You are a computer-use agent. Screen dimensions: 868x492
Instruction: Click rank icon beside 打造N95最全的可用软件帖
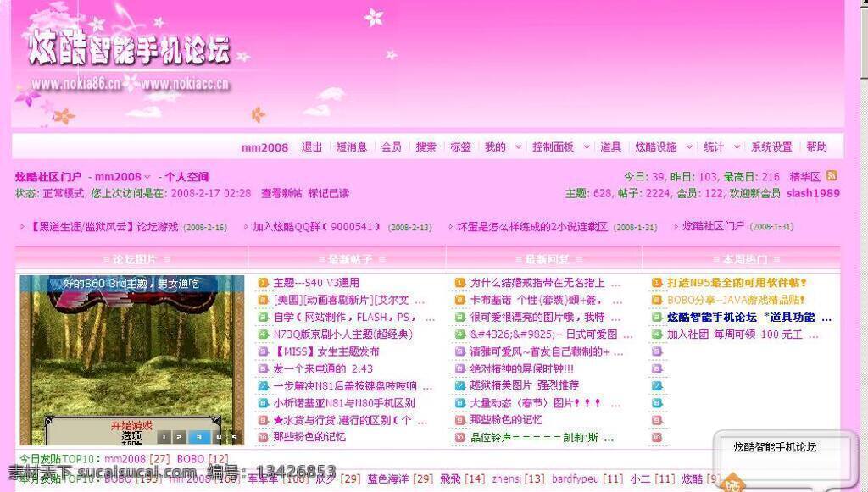click(x=657, y=283)
